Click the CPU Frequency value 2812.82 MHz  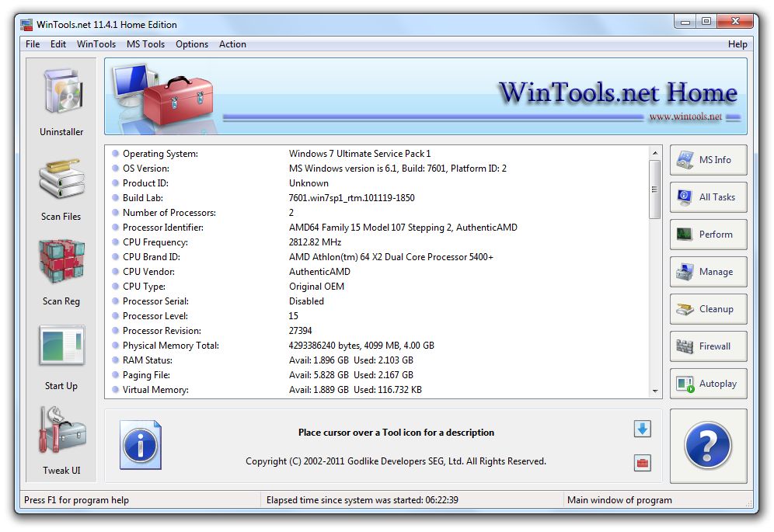pos(315,242)
